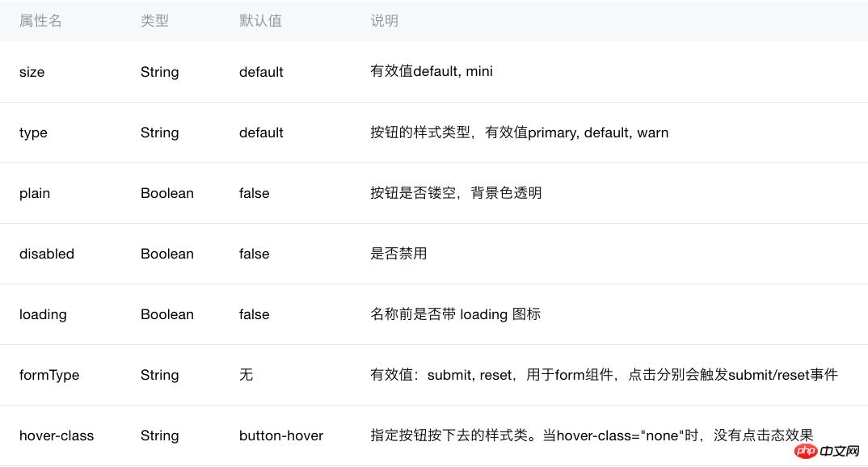Image resolution: width=868 pixels, height=467 pixels.
Task: Select the "hover-class" property name
Action: click(x=57, y=435)
